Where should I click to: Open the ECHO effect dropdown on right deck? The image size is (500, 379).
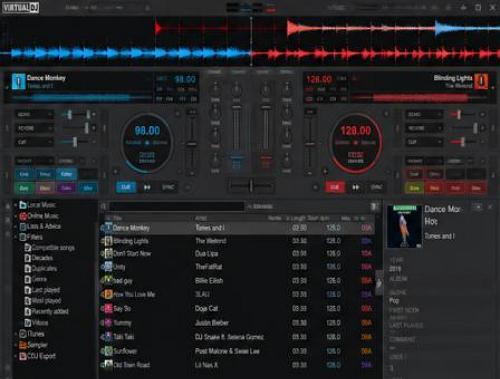(x=424, y=114)
